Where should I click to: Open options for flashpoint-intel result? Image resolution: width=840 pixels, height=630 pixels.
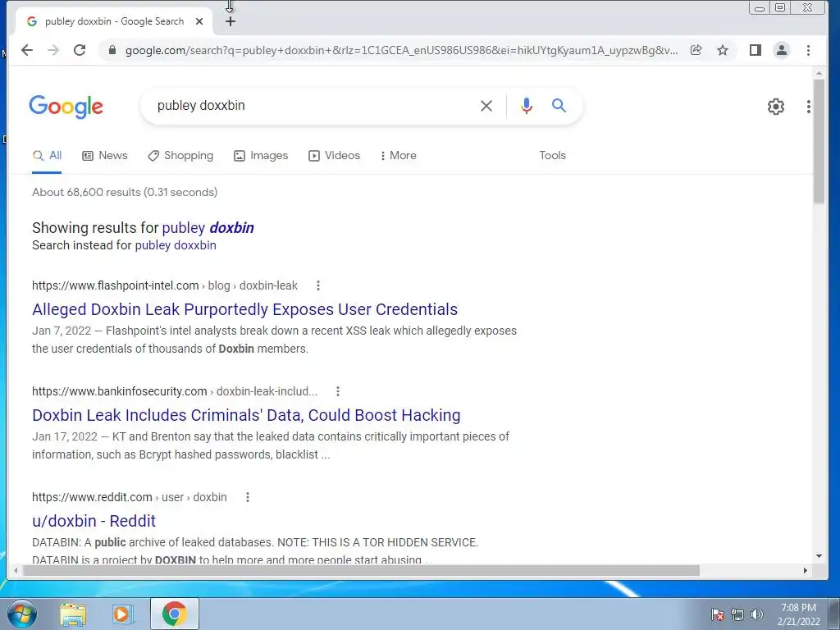[318, 285]
